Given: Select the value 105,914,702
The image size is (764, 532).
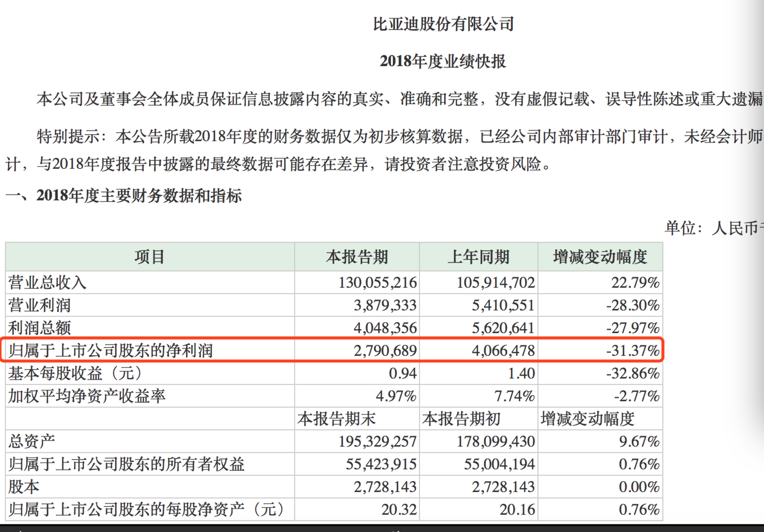Looking at the screenshot, I should (496, 283).
